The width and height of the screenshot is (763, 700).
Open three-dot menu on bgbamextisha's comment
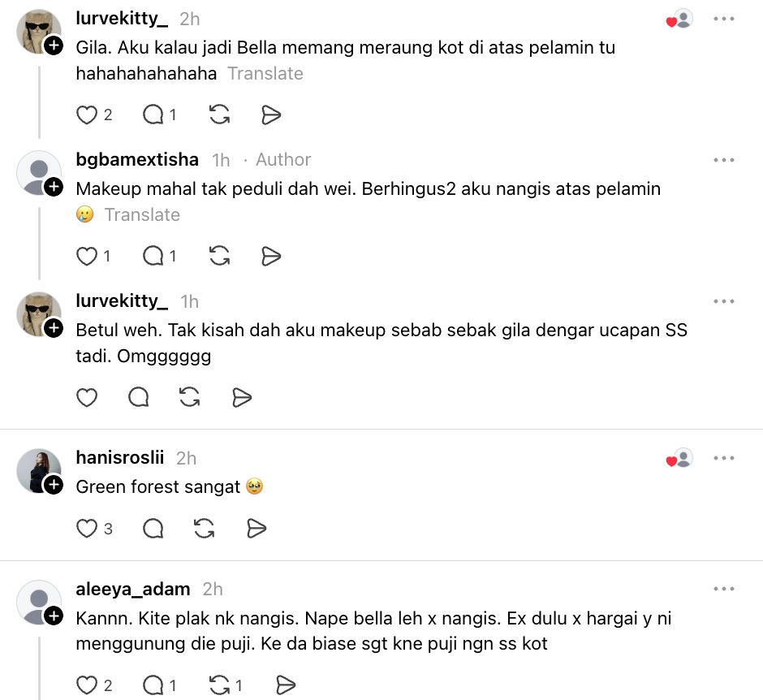point(723,160)
